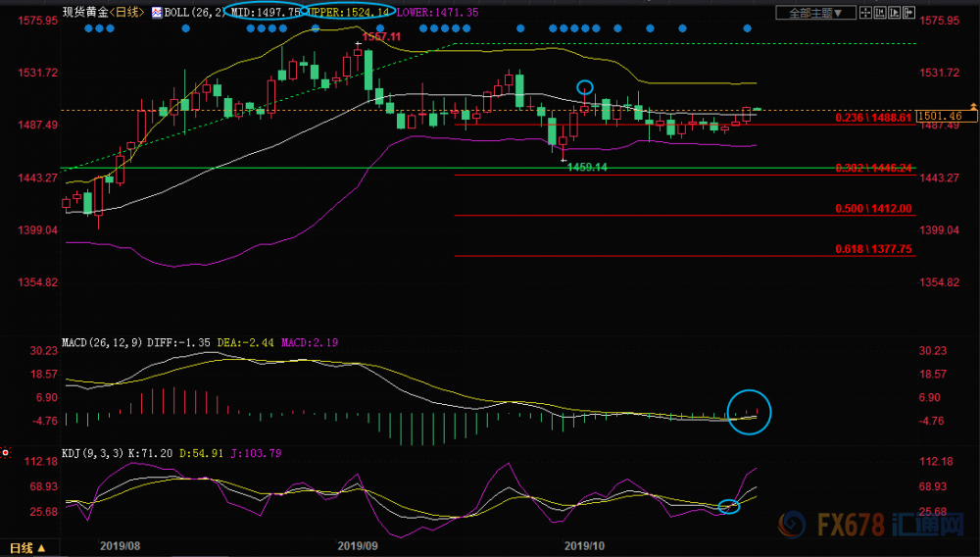980x557 pixels.
Task: Click the red circle icon beside KDJ panel
Action: (x=6, y=453)
